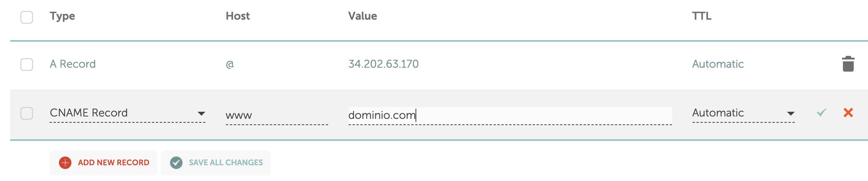Focus the Host field containing www
868x181 pixels.
click(x=277, y=116)
